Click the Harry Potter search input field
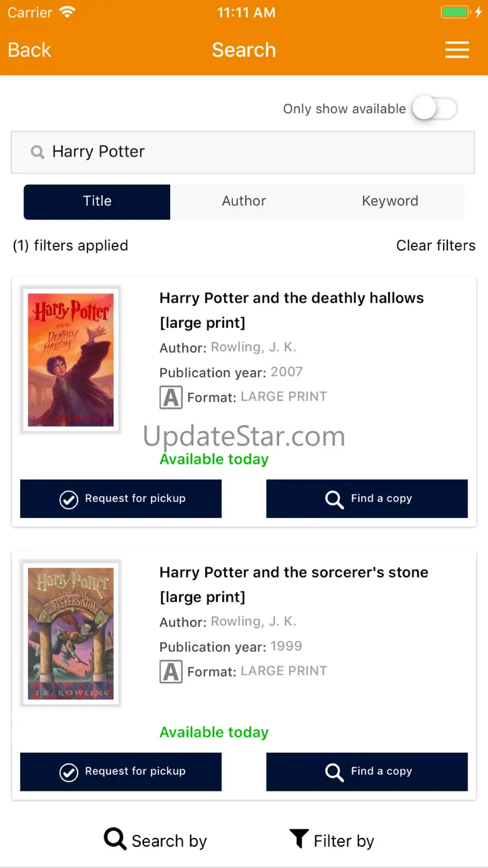The width and height of the screenshot is (488, 868). pyautogui.click(x=250, y=152)
